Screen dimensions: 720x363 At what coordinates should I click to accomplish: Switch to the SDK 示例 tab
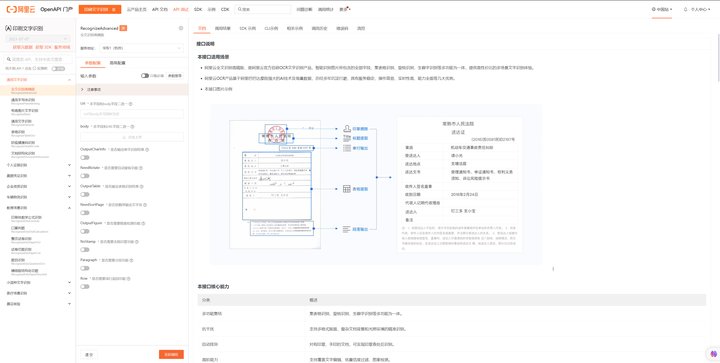(x=248, y=28)
